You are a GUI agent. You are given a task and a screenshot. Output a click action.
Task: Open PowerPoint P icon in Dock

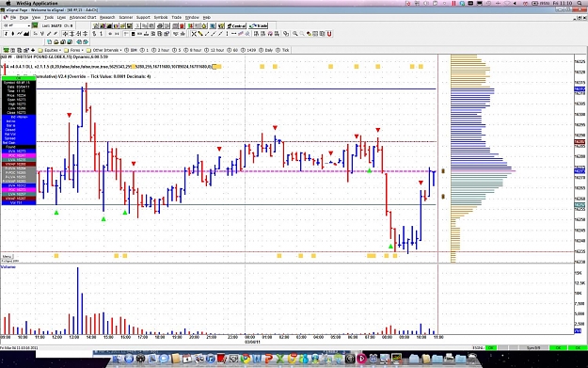click(268, 359)
